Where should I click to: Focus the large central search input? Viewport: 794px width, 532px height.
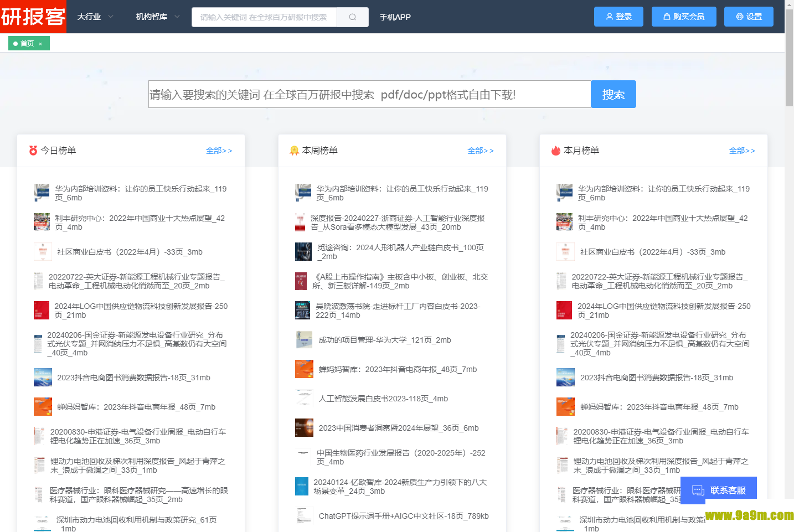click(x=369, y=94)
